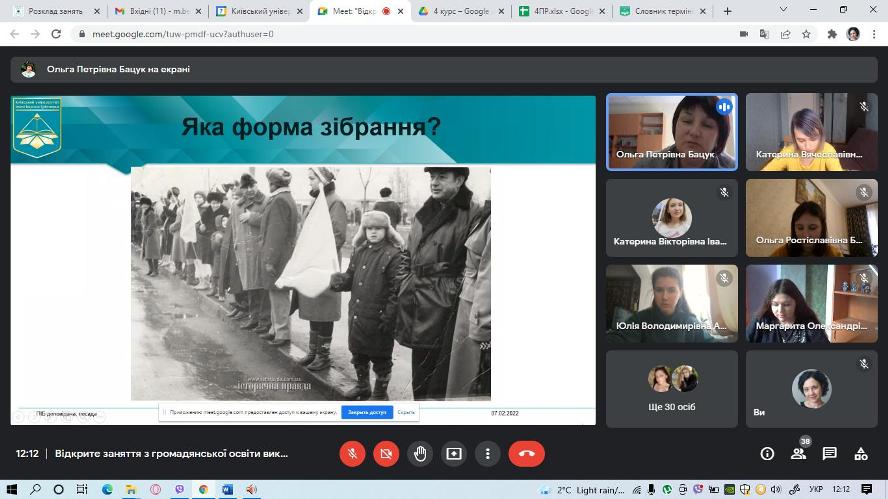Unmute the microphone in Meet controls
Screen dimensions: 888x499
[x=352, y=453]
